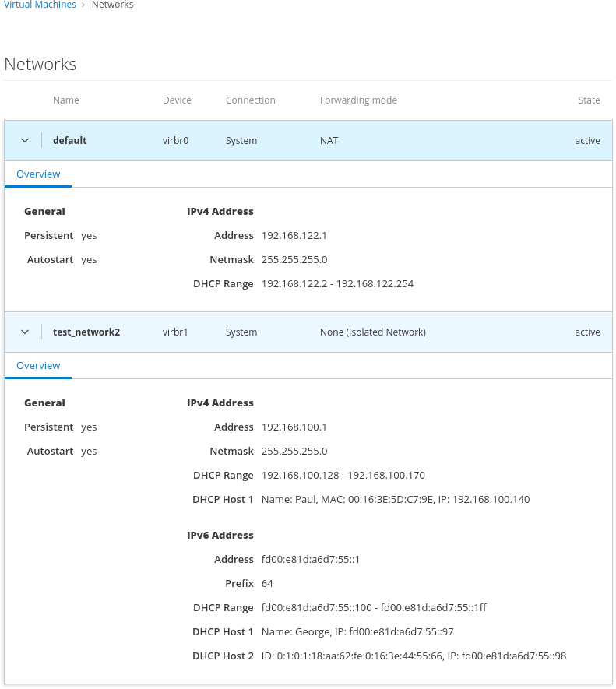616x689 pixels.
Task: Click the NAT forwarding mode value
Action: point(329,141)
